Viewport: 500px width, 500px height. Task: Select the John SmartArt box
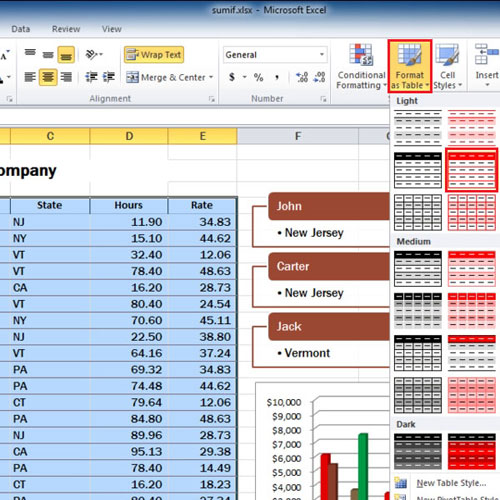point(329,206)
